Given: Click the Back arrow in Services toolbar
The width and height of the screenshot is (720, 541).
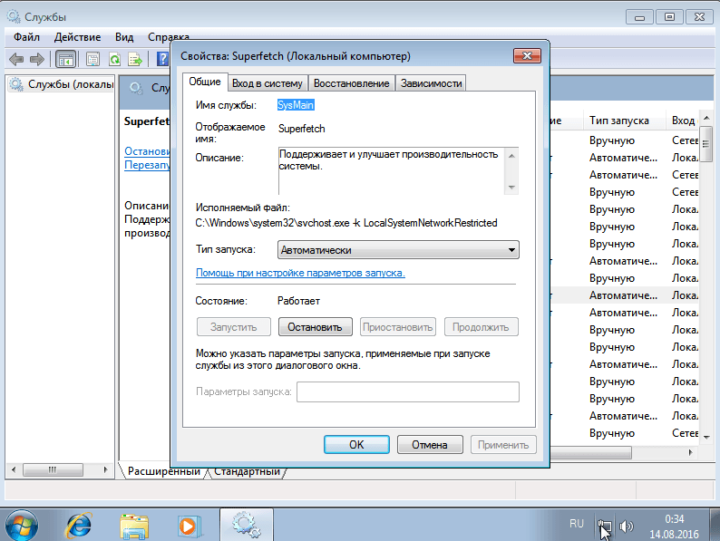Looking at the screenshot, I should tap(17, 59).
